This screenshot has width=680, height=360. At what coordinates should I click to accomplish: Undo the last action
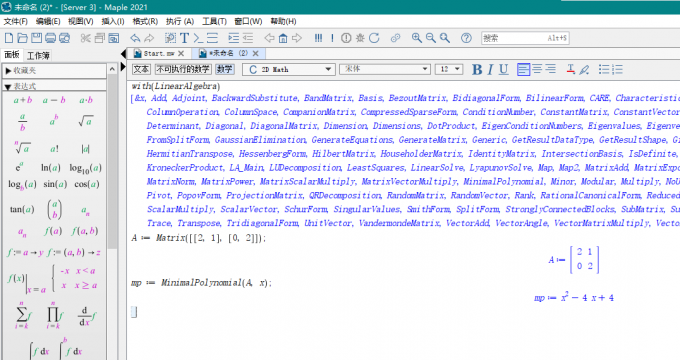coord(135,38)
